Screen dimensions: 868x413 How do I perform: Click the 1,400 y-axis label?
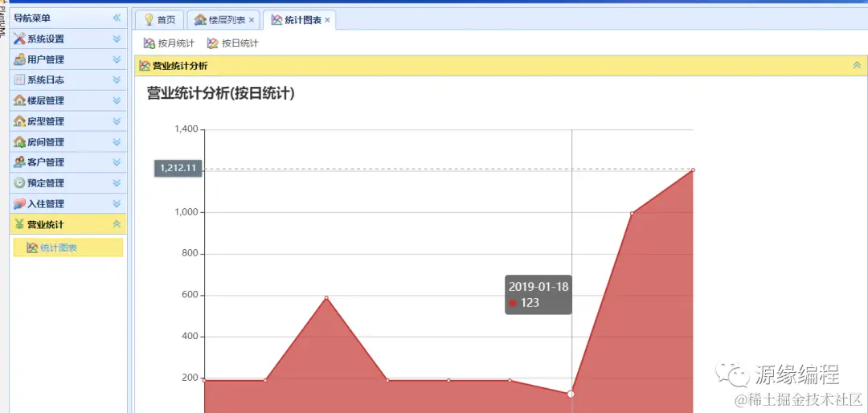tap(186, 129)
